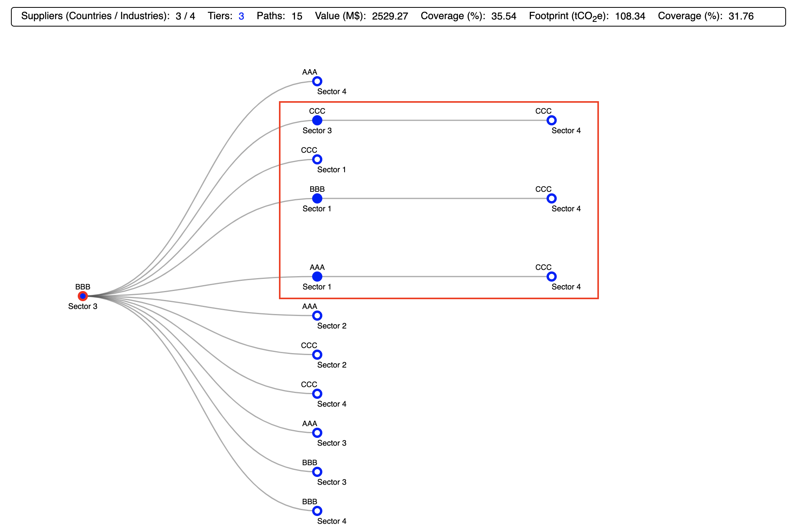Click the top AAA Sector 4 node
The height and width of the screenshot is (532, 797).
point(317,81)
